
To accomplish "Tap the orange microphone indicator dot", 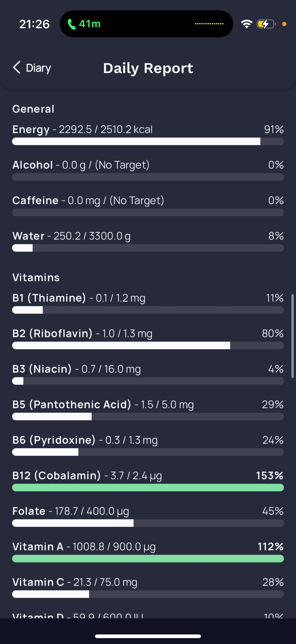I will click(284, 24).
